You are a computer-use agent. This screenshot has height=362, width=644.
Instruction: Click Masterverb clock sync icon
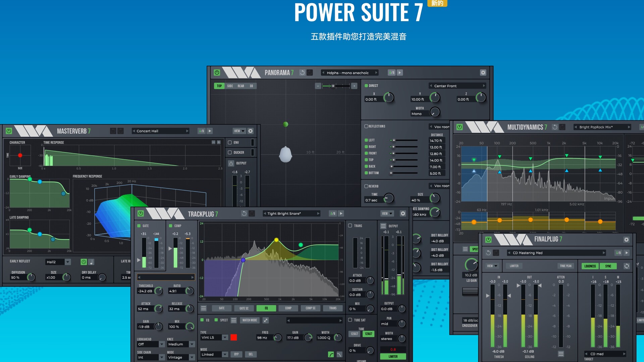click(x=84, y=262)
